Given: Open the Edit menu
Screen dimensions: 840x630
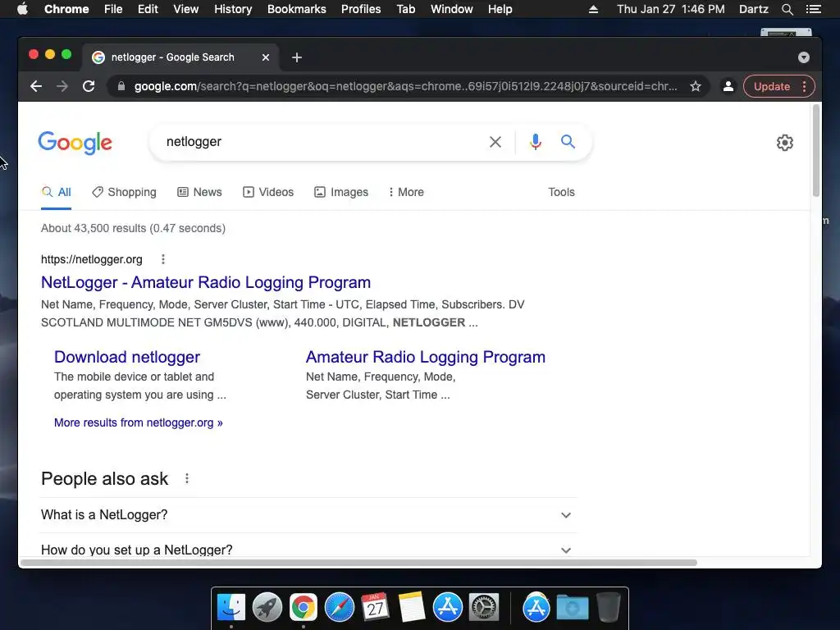Looking at the screenshot, I should tap(148, 9).
